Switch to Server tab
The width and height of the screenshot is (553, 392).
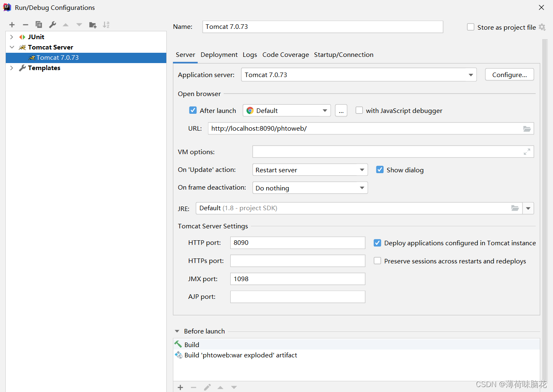185,55
